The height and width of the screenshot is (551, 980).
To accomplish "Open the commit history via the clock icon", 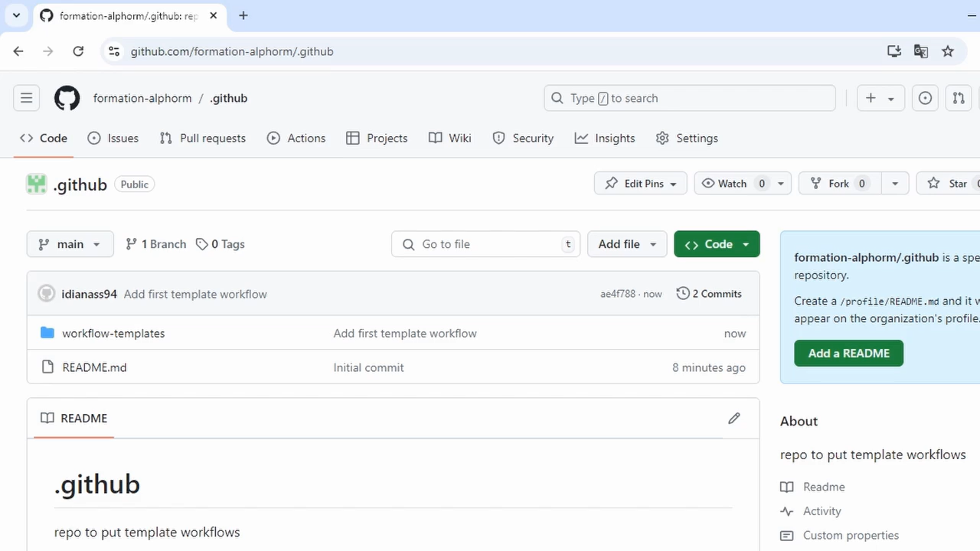I will pos(682,293).
